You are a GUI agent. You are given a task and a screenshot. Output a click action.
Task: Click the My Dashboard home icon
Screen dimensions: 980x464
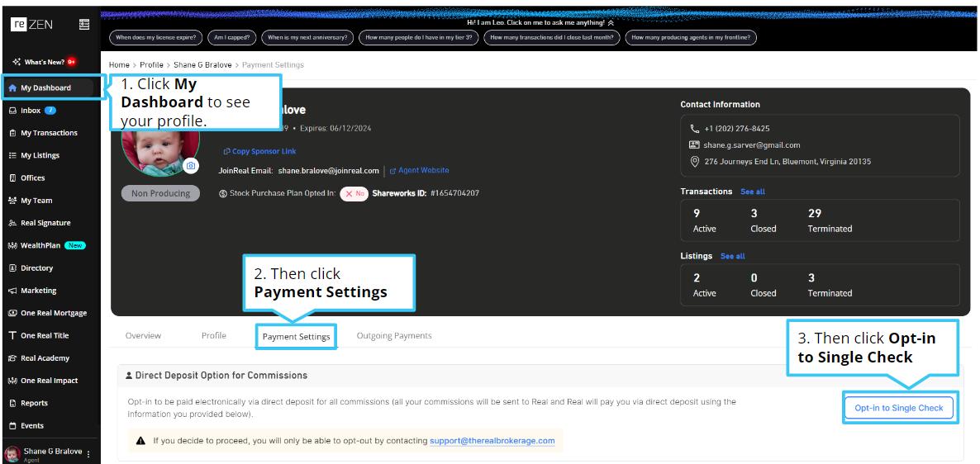(12, 88)
